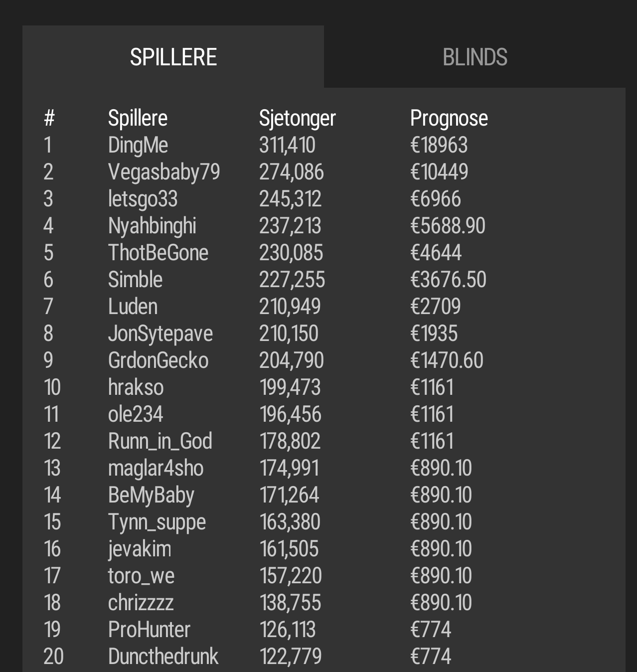
Task: Select player DingMe in the list
Action: tap(138, 145)
